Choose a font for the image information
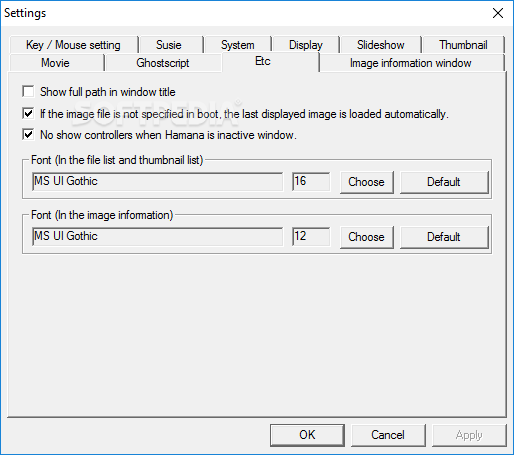Image resolution: width=514 pixels, height=455 pixels. click(367, 237)
